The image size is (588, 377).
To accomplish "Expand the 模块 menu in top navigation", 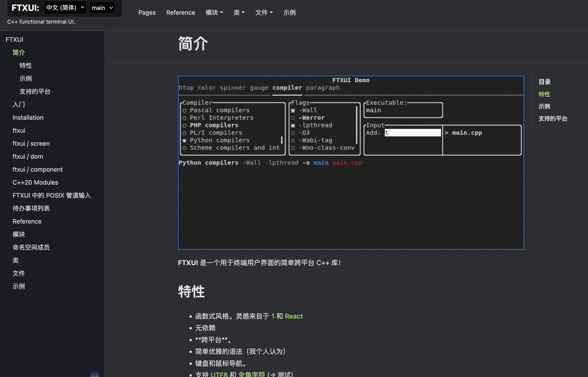I will point(214,13).
